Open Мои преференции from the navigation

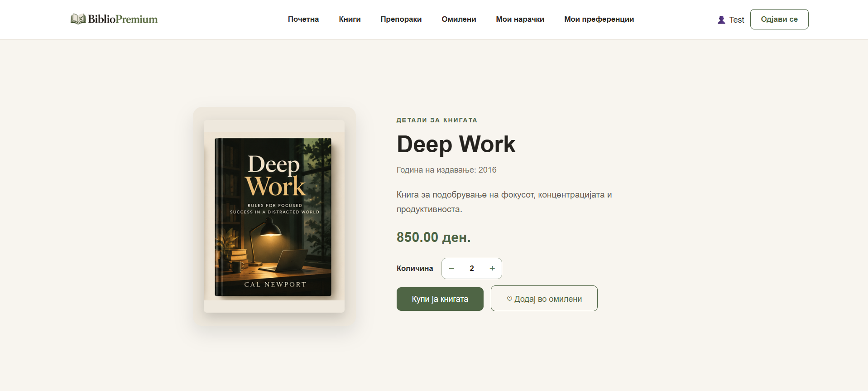(599, 19)
